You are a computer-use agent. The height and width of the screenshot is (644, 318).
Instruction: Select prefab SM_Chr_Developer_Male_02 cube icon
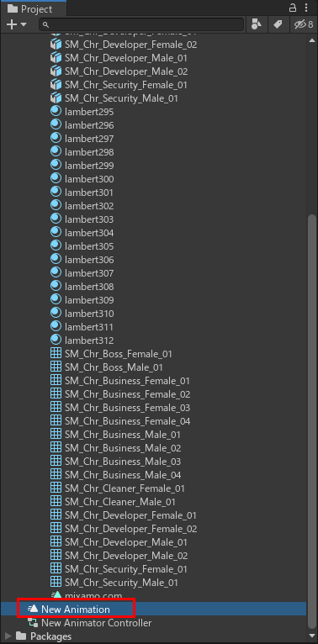tap(56, 71)
